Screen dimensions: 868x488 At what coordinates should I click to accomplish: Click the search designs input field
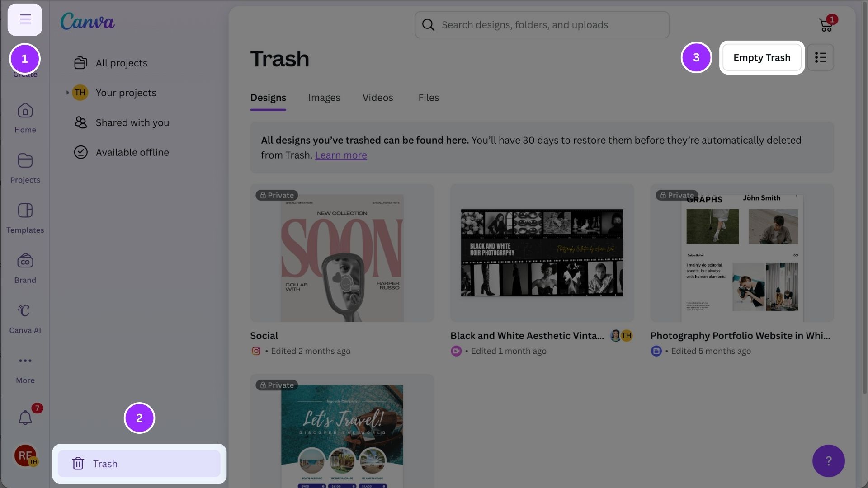click(542, 25)
